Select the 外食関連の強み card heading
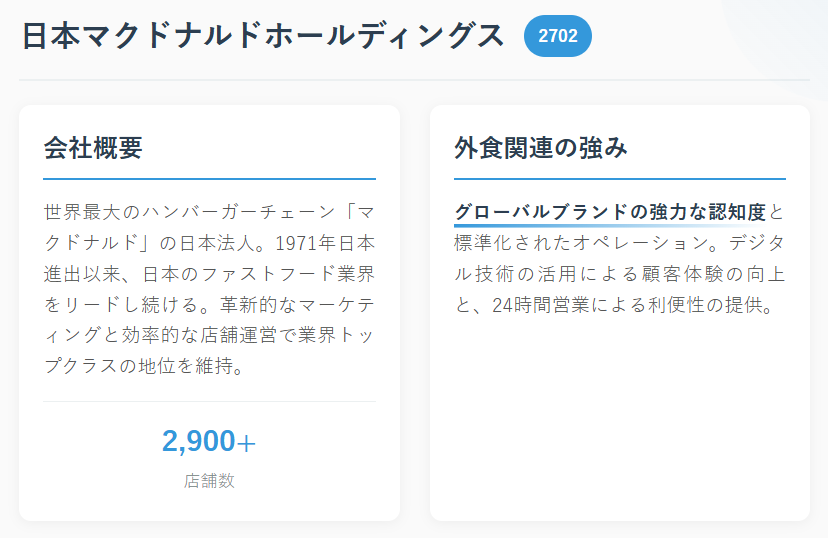This screenshot has height=538, width=828. tap(541, 149)
